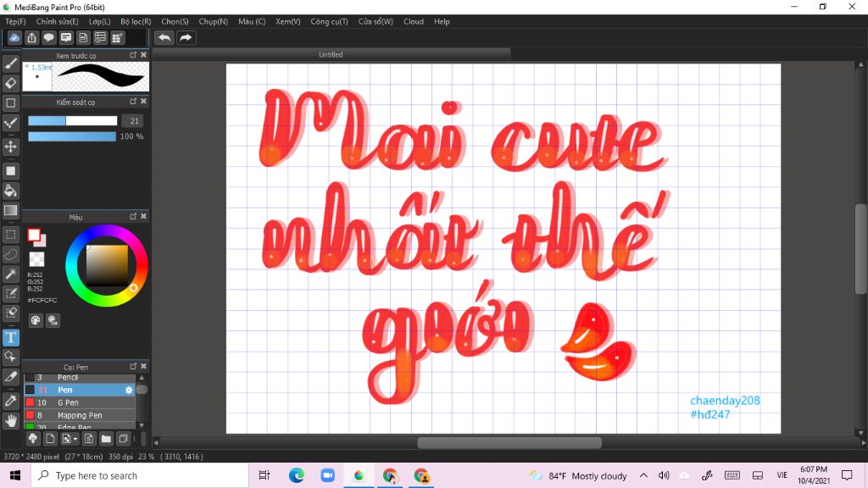This screenshot has width=868, height=488.
Task: Toggle transparent color swatch
Action: coord(36,259)
